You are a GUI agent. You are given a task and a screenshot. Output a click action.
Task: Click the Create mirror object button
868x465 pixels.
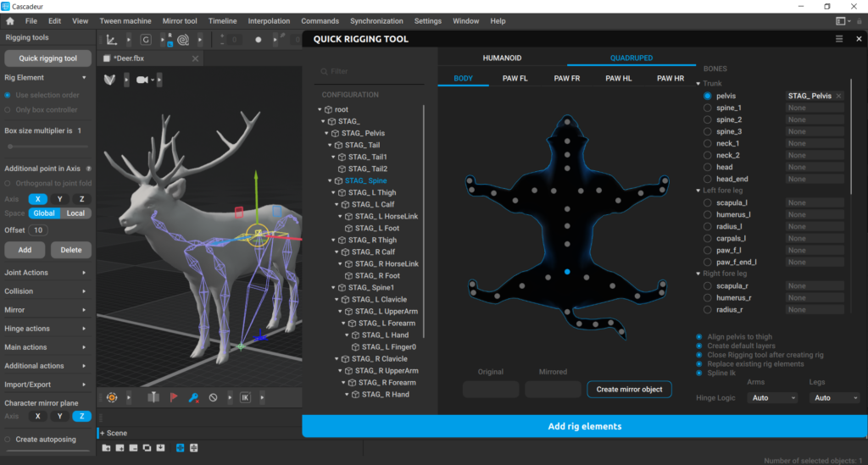[629, 390]
